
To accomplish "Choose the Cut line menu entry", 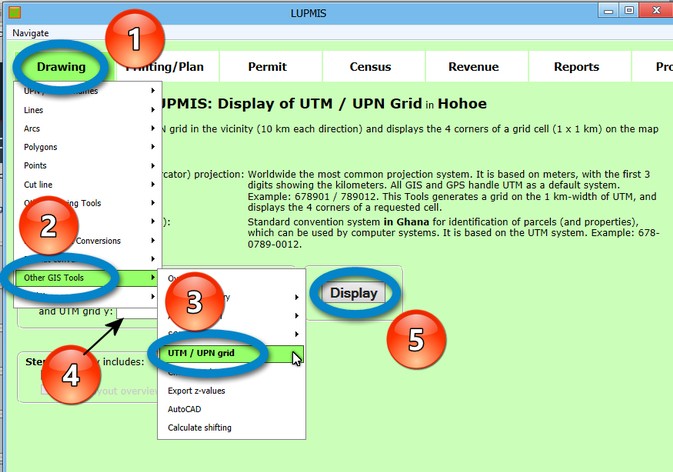I will point(88,185).
